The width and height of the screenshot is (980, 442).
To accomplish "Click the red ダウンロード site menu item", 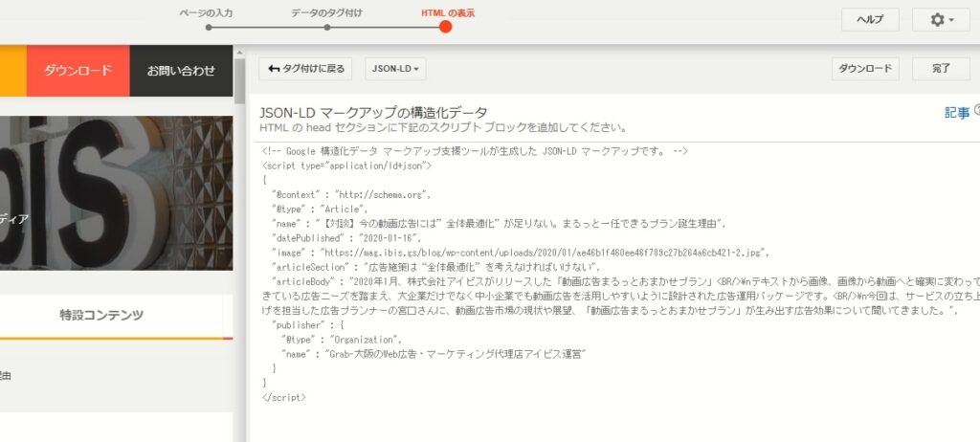I will pyautogui.click(x=78, y=71).
